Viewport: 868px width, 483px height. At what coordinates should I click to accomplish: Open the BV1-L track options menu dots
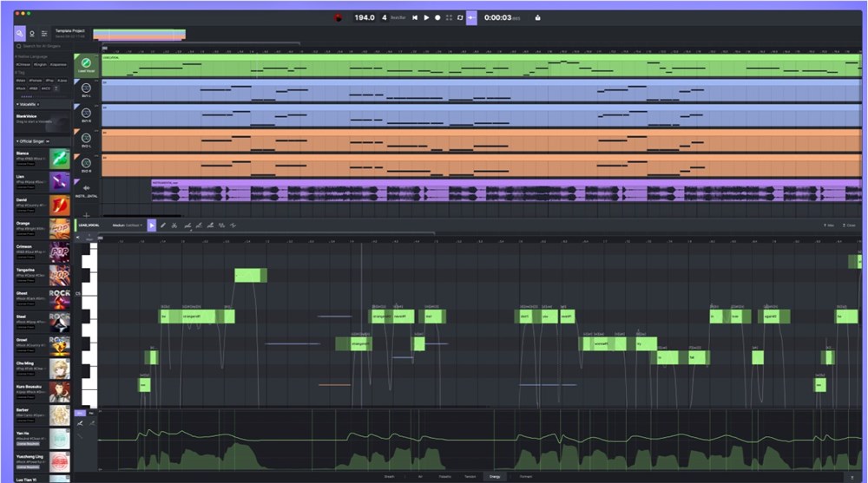[x=97, y=82]
